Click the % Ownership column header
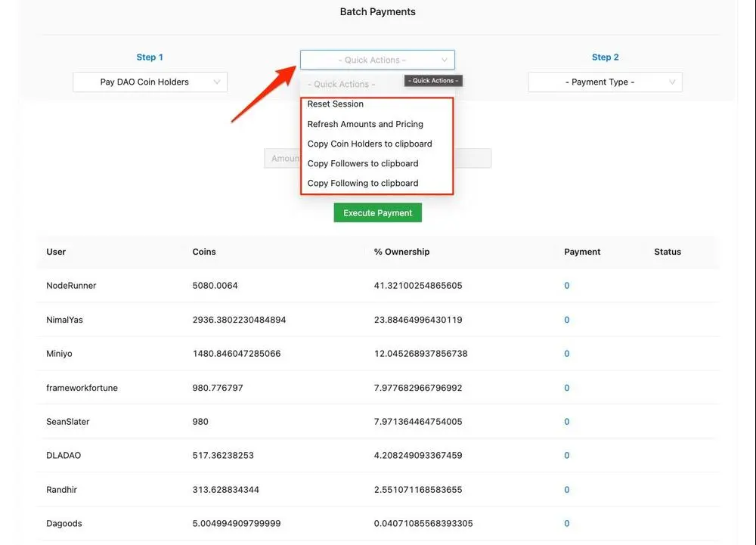The image size is (756, 545). click(x=401, y=252)
